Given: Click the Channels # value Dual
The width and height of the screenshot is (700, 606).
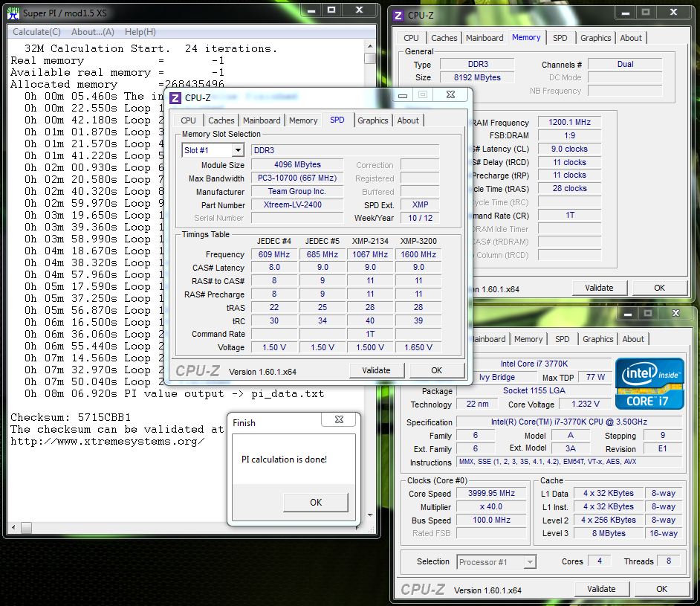Looking at the screenshot, I should [x=625, y=64].
